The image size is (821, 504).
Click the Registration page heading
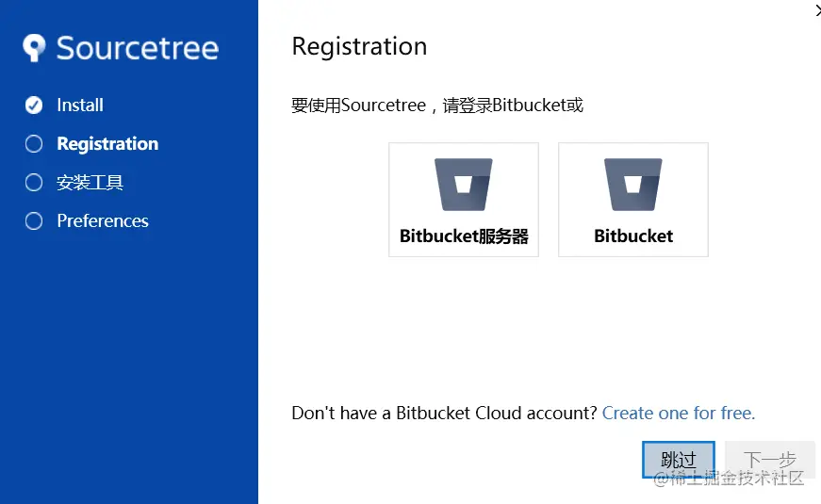359,46
